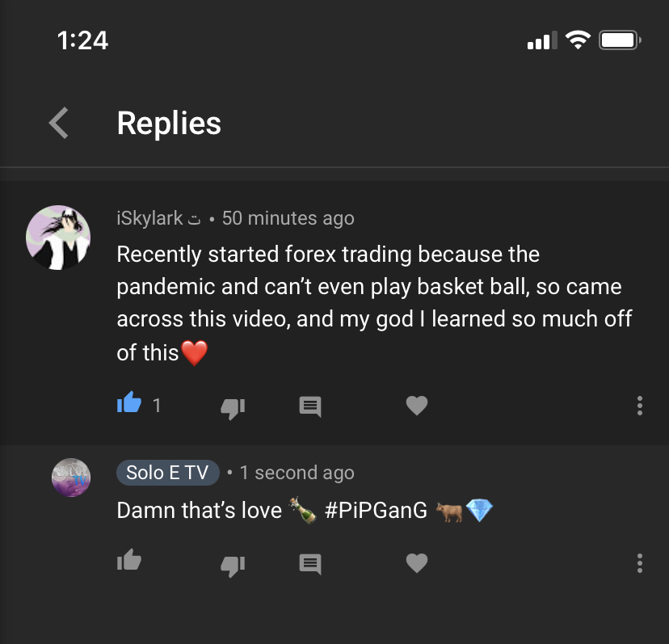Open the #PiPGanG hashtag
This screenshot has width=669, height=644.
(376, 511)
